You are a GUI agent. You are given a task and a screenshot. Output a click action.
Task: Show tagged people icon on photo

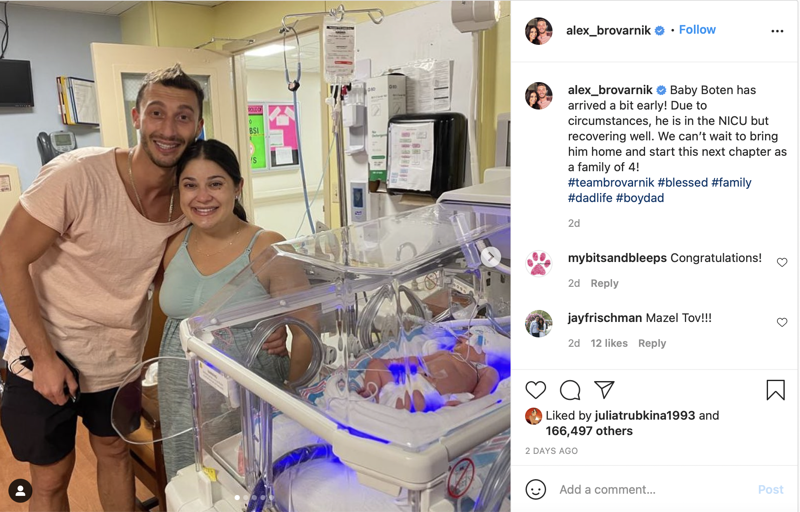pyautogui.click(x=20, y=491)
